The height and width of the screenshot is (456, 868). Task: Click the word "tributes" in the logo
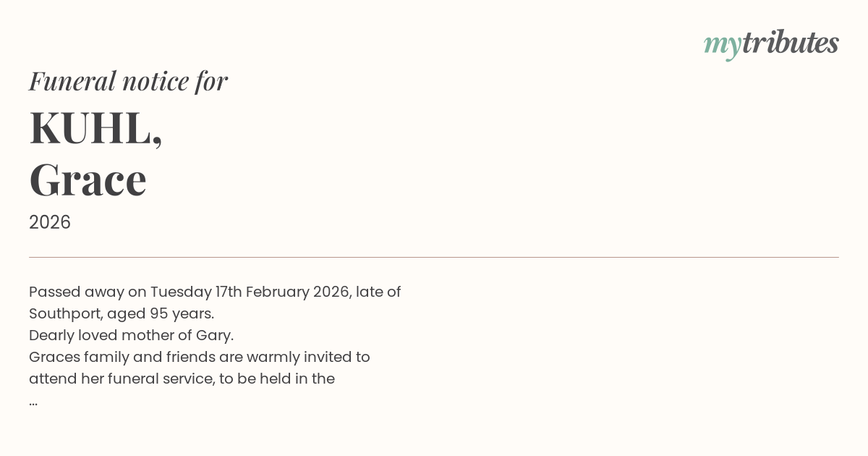[791, 43]
